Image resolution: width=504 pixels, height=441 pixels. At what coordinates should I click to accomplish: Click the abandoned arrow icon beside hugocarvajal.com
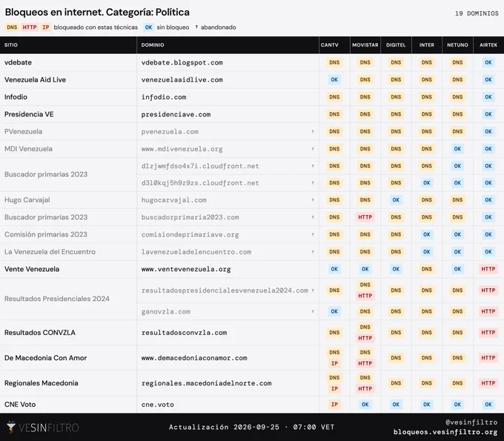point(313,200)
